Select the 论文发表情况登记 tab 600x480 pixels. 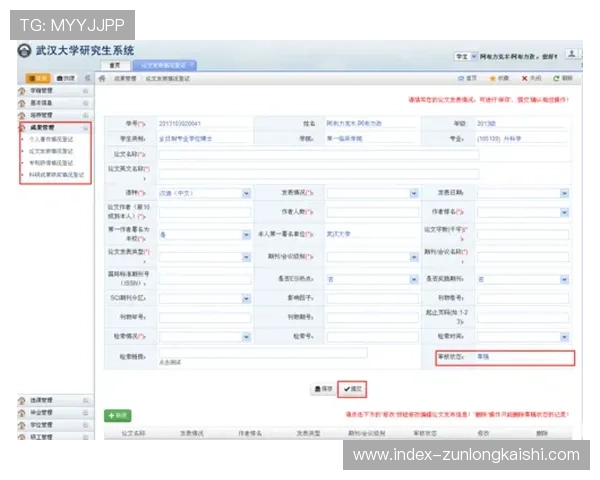163,65
